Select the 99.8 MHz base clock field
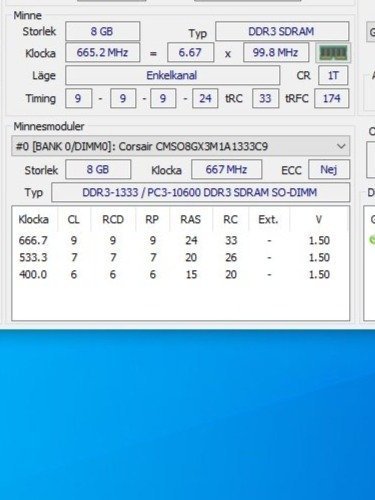 pyautogui.click(x=276, y=53)
